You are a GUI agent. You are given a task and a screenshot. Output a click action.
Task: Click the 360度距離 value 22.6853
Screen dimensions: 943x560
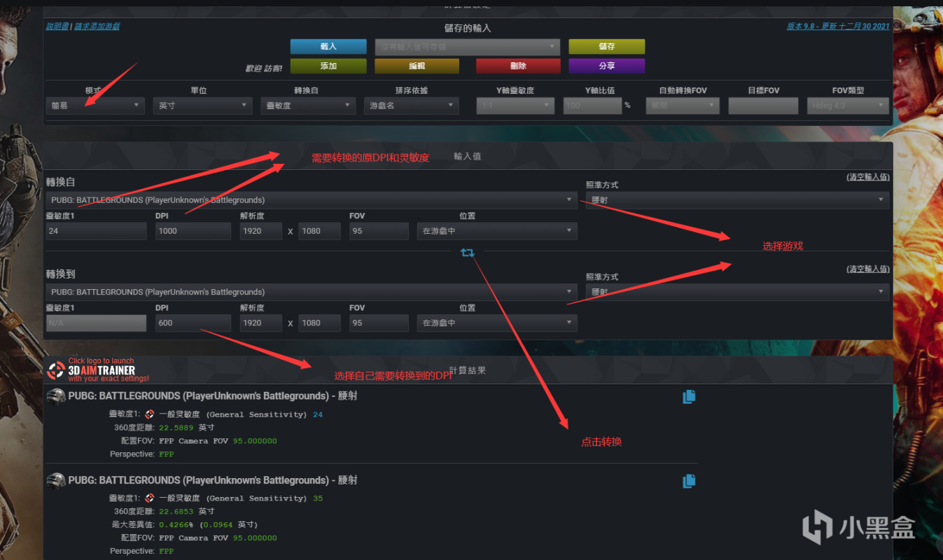[x=177, y=512]
